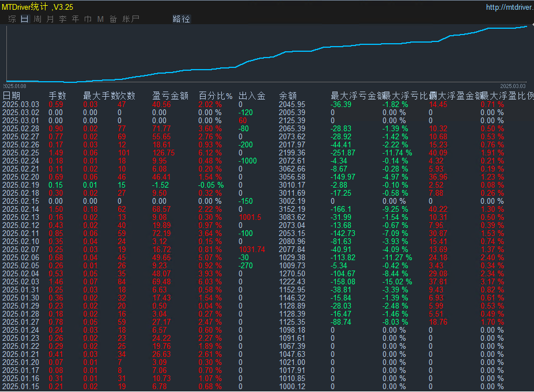Click the floating loss ratio -15.02 %
This screenshot has height=392, width=534.
pyautogui.click(x=397, y=281)
